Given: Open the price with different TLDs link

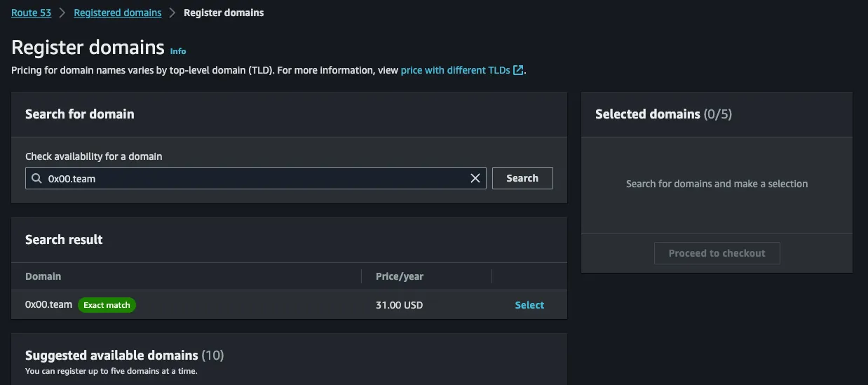Looking at the screenshot, I should click(x=455, y=70).
